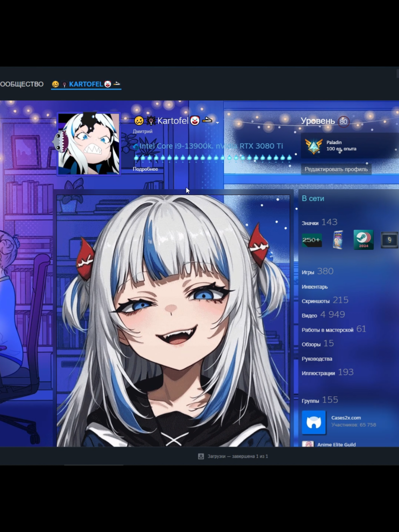This screenshot has height=532, width=399.
Task: Click Загрузки — завершена 1 из 1 status
Action: click(x=238, y=456)
